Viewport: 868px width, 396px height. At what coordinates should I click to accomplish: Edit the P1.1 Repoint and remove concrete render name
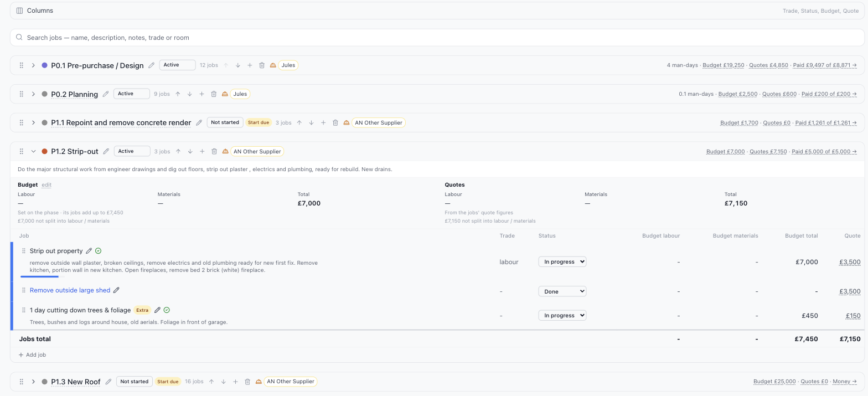[199, 123]
